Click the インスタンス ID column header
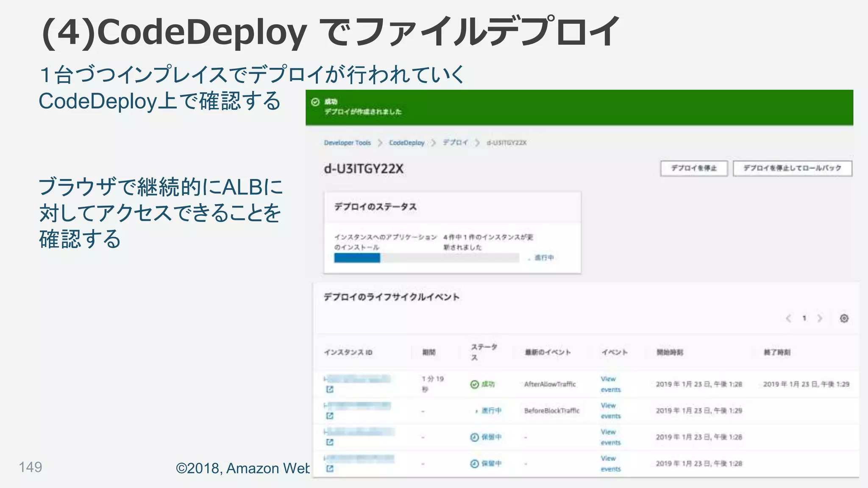Screen dimensions: 868x488 click(348, 352)
